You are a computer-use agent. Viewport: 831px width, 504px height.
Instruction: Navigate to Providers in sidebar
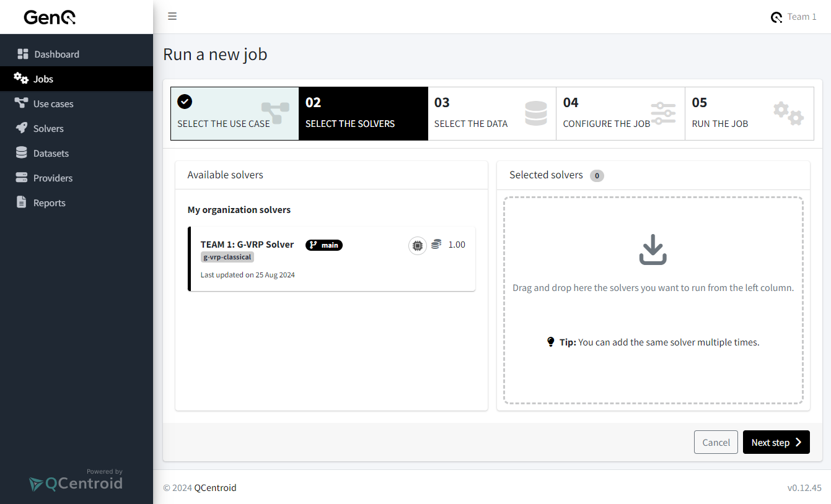(76, 178)
